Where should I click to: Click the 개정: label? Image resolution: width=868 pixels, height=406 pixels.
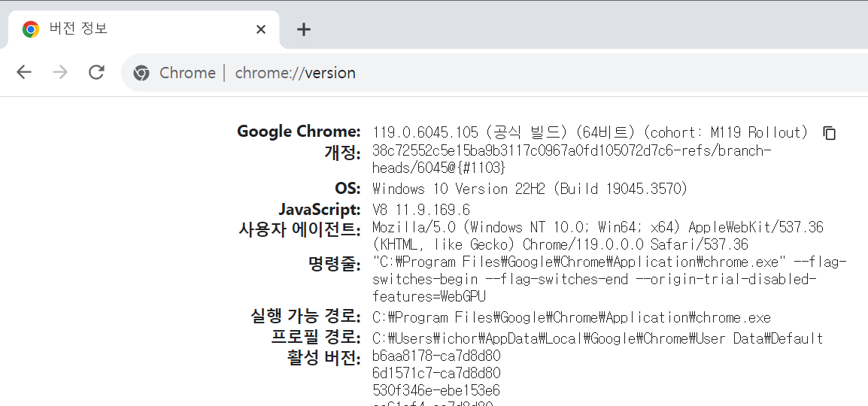pos(343,152)
